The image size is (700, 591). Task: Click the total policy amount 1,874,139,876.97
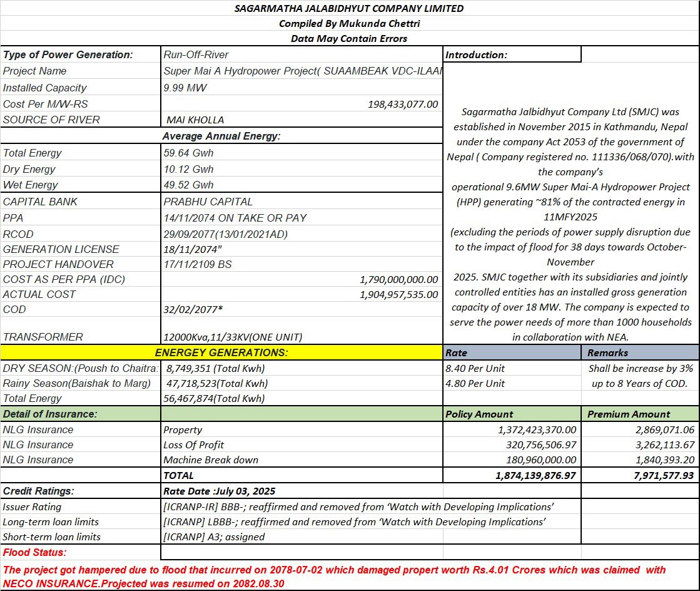click(535, 475)
